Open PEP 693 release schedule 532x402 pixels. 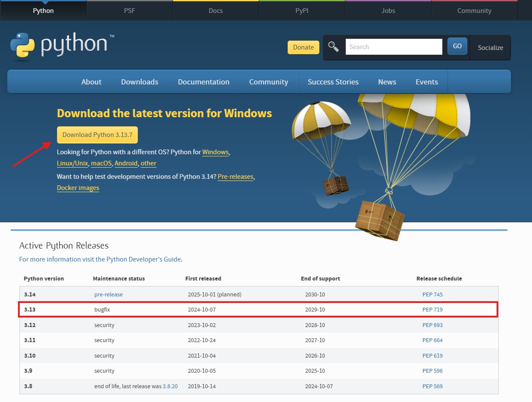pos(432,325)
